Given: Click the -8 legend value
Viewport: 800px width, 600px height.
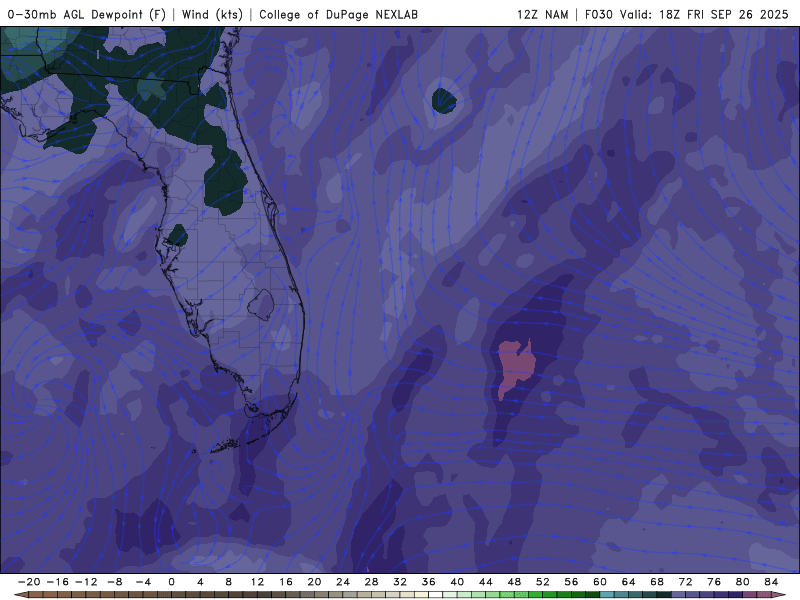Looking at the screenshot, I should click(115, 582).
